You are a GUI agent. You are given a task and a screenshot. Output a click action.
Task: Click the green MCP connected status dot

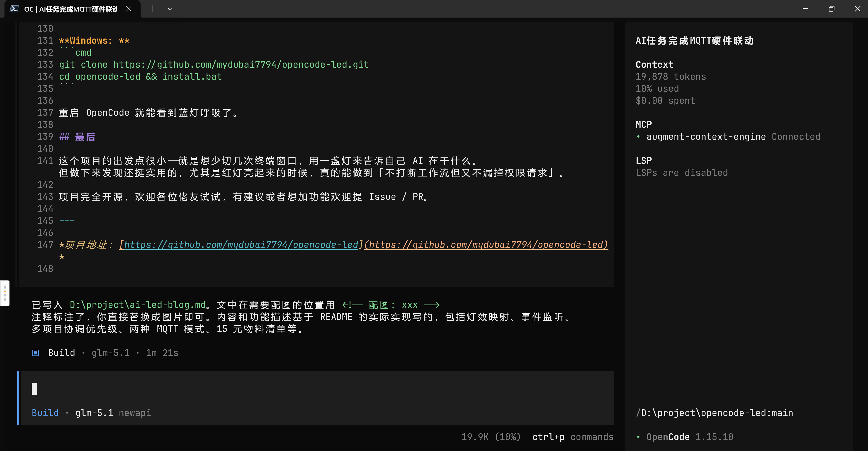pyautogui.click(x=638, y=136)
